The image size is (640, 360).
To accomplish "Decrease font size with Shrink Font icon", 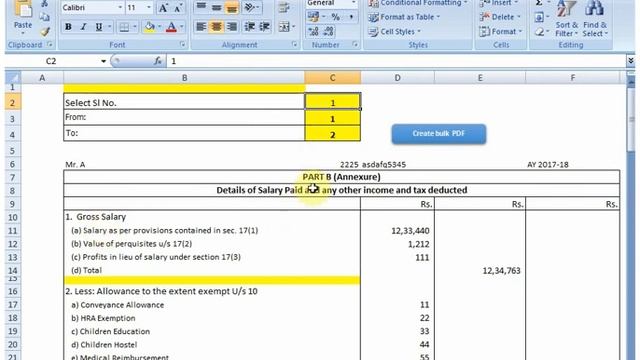I will [178, 8].
